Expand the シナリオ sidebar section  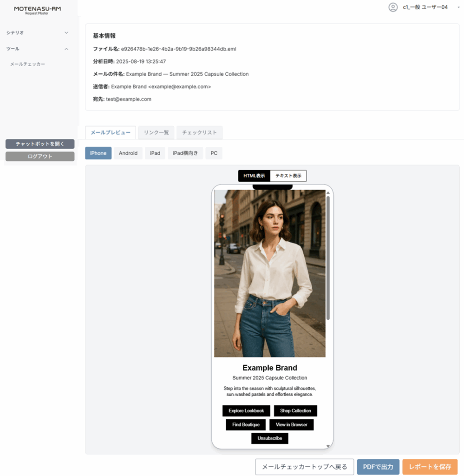[37, 33]
